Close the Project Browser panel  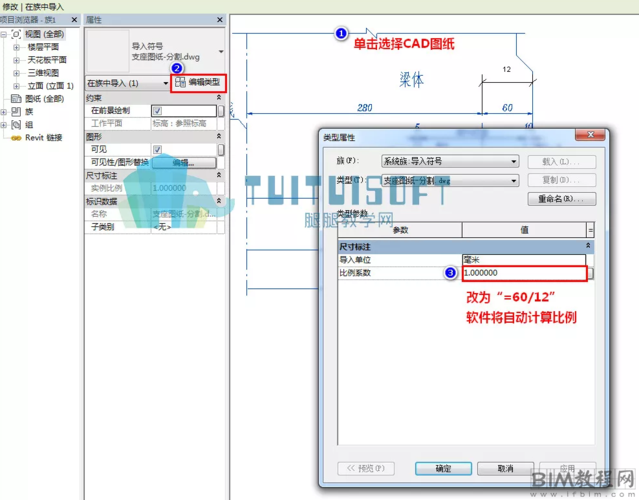point(74,20)
